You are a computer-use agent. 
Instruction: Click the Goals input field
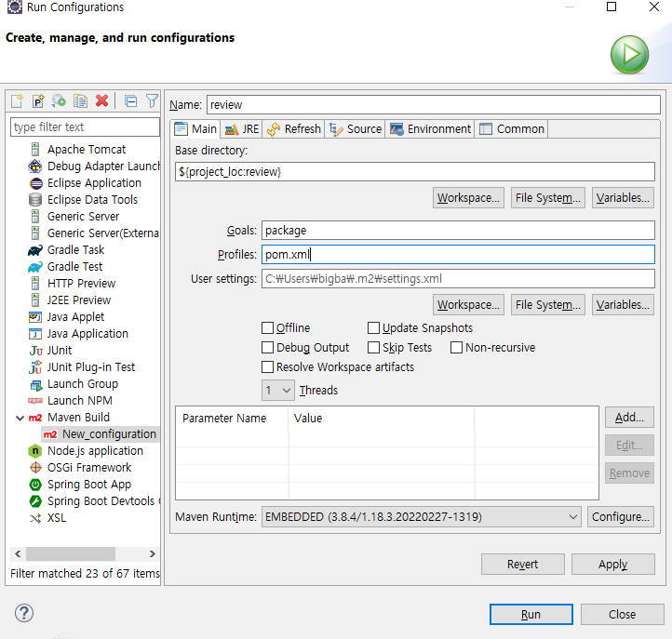point(458,231)
